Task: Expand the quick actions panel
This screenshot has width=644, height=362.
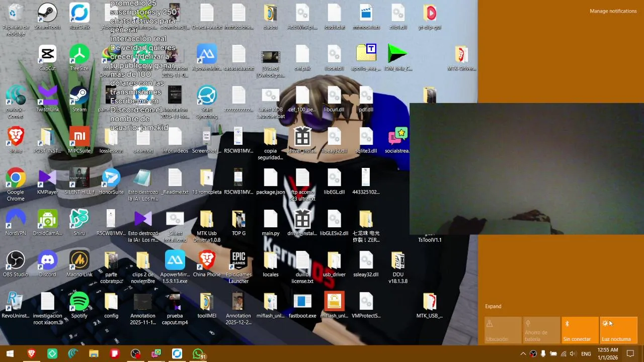Action: pos(493,306)
